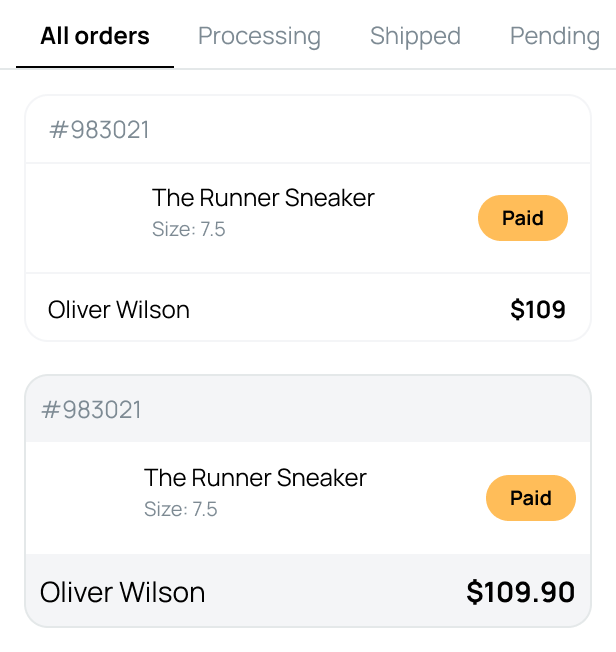Click order number #983021 in the first card
The image size is (616, 652).
point(99,130)
